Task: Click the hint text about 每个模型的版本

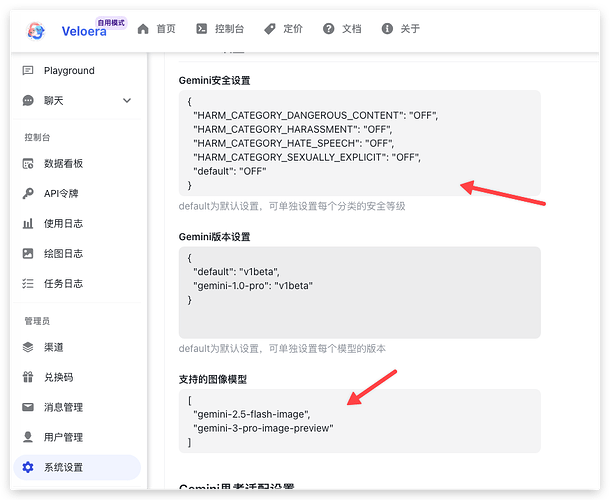Action: [282, 349]
